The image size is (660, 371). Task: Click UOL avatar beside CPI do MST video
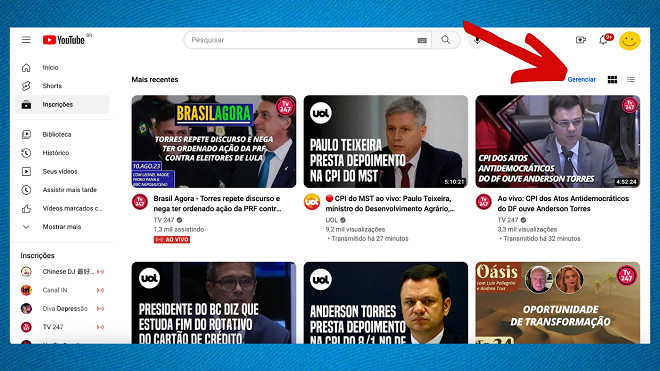point(312,202)
